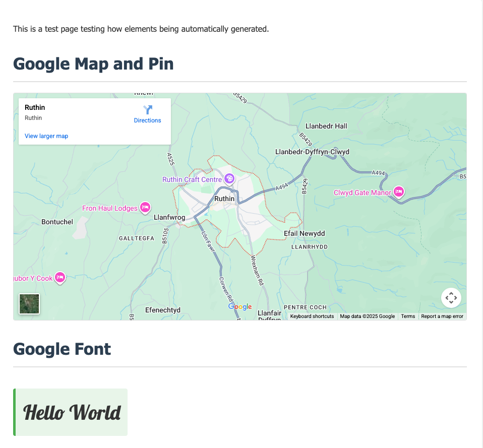Click the Ruthin place label on the map
The height and width of the screenshot is (448, 483).
click(223, 198)
